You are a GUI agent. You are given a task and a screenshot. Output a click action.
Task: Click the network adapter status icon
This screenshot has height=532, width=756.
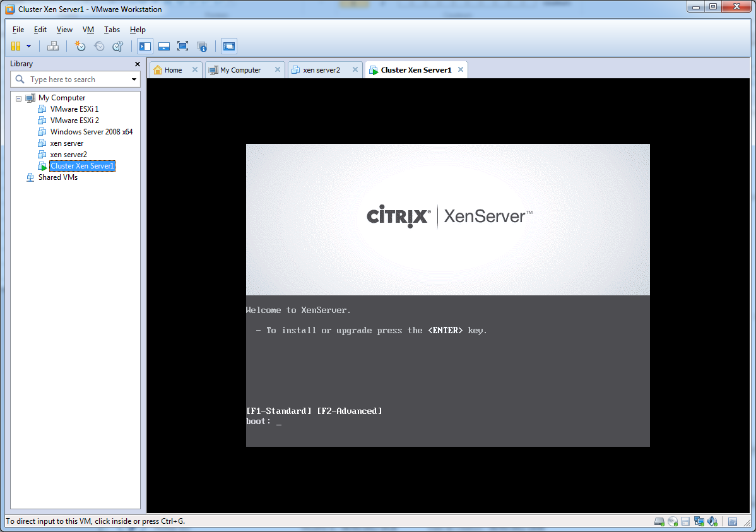point(699,522)
